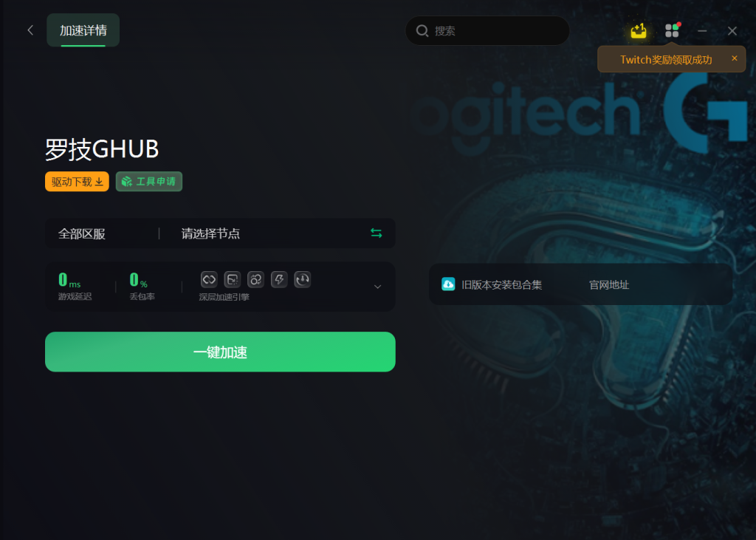The image size is (756, 540).
Task: Click the cloud download icon beside 旧版本安装包合集
Action: click(448, 284)
